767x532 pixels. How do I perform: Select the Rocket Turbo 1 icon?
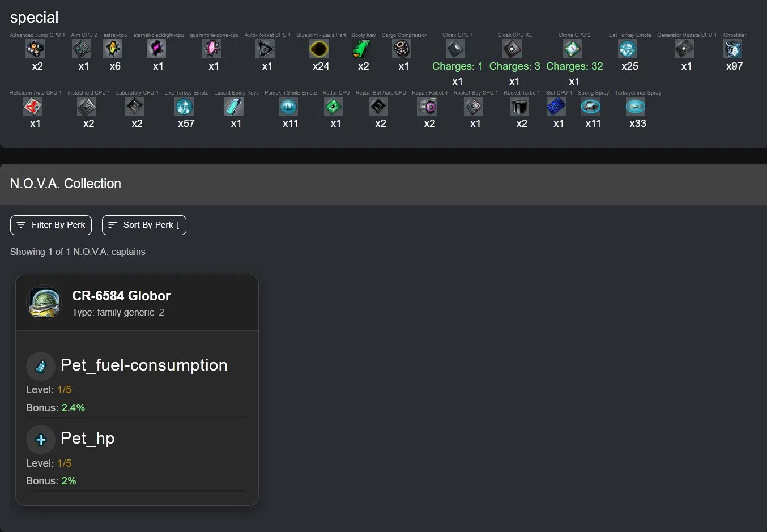click(x=519, y=107)
